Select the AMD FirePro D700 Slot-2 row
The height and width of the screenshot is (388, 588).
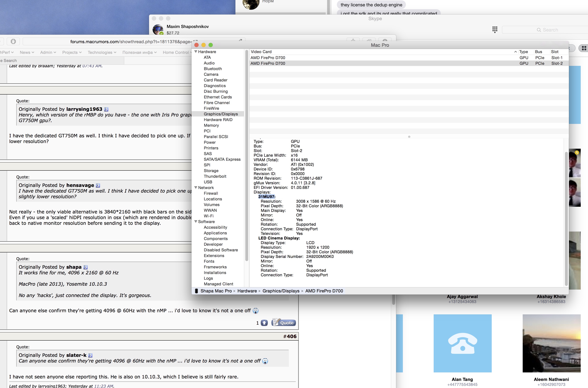[x=409, y=63]
